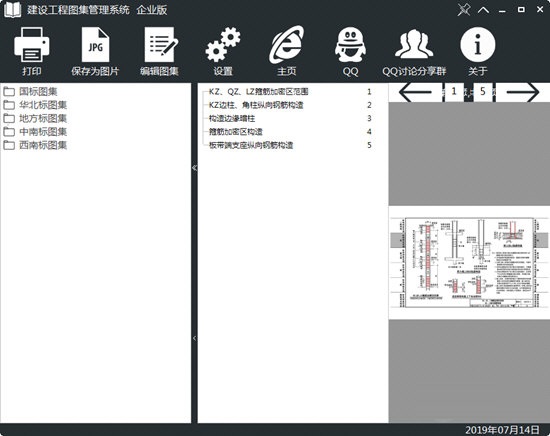Click total pages field showing 5

(x=483, y=92)
